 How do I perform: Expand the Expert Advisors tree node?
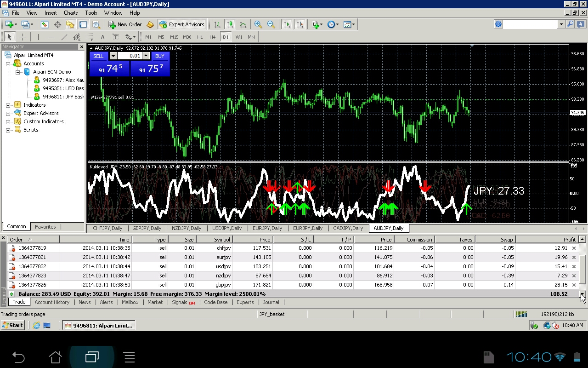[x=8, y=114]
